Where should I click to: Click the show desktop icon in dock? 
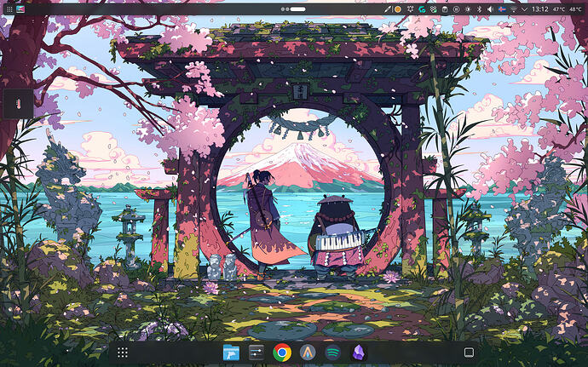coord(469,353)
